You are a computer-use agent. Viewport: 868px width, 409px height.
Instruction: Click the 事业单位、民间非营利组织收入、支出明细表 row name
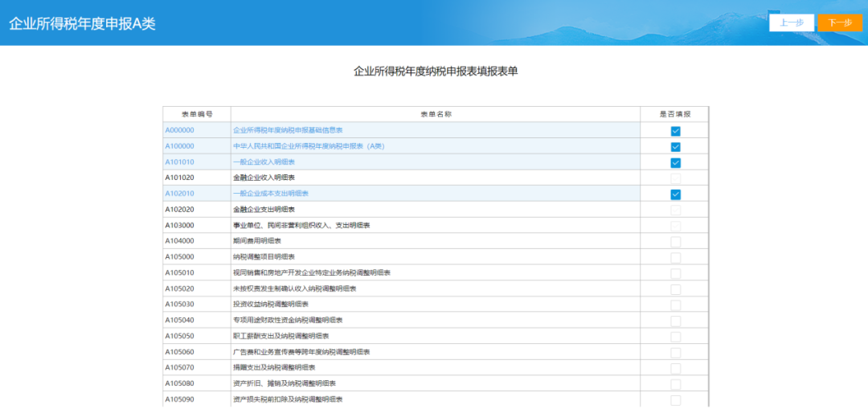click(x=301, y=225)
